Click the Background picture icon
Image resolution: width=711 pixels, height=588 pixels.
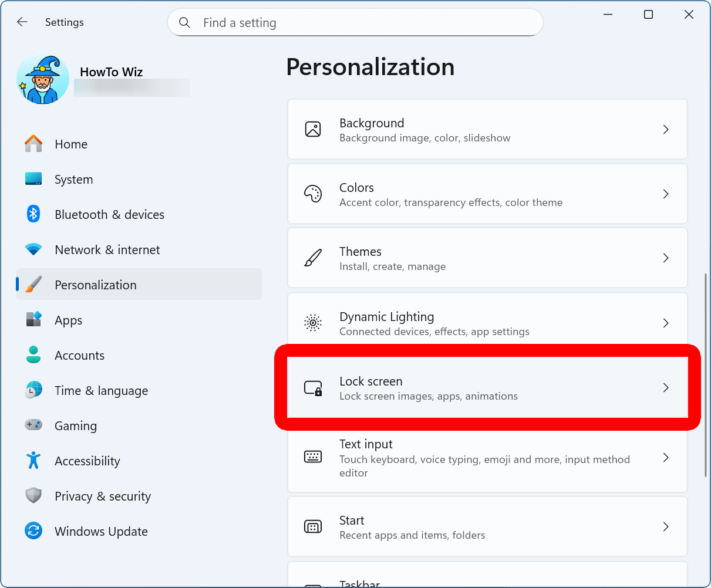tap(313, 129)
